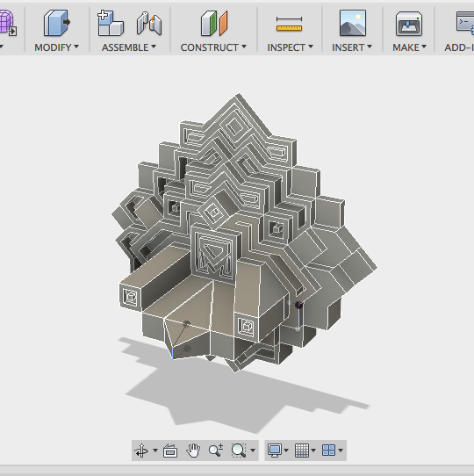Open the INSPECT dropdown menu
This screenshot has height=476, width=474.
click(290, 47)
